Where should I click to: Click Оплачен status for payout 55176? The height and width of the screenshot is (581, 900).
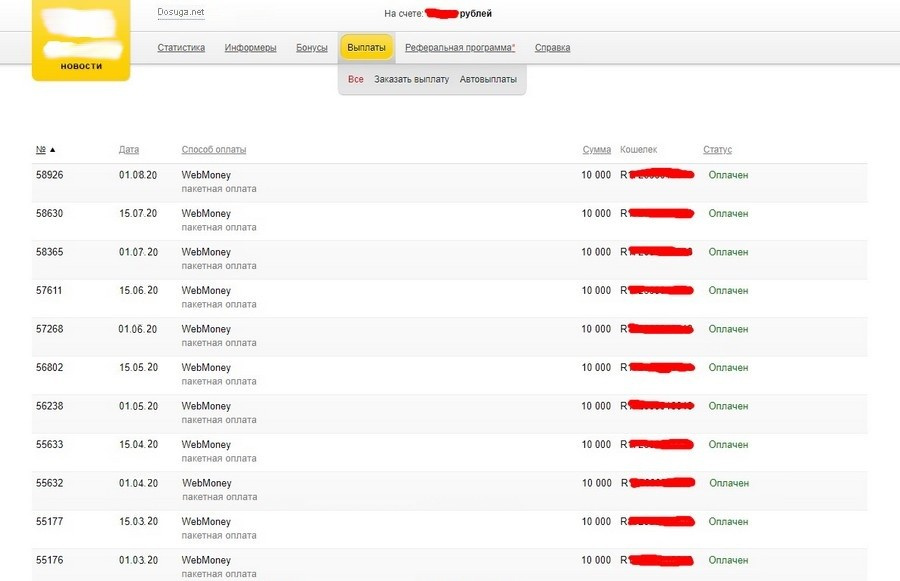pos(728,559)
